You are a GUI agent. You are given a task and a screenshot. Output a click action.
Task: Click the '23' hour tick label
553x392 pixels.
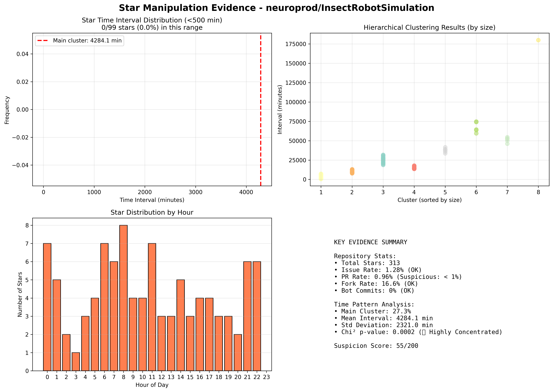tap(266, 377)
